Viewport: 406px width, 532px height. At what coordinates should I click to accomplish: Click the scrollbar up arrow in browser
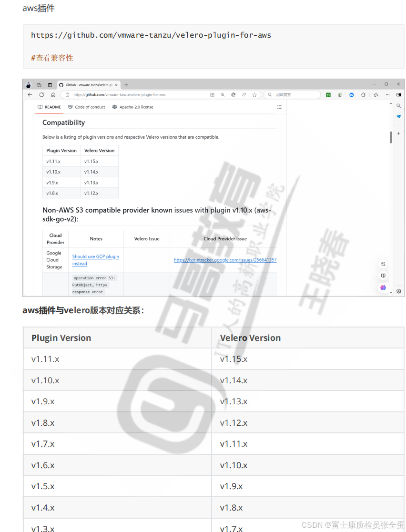391,103
